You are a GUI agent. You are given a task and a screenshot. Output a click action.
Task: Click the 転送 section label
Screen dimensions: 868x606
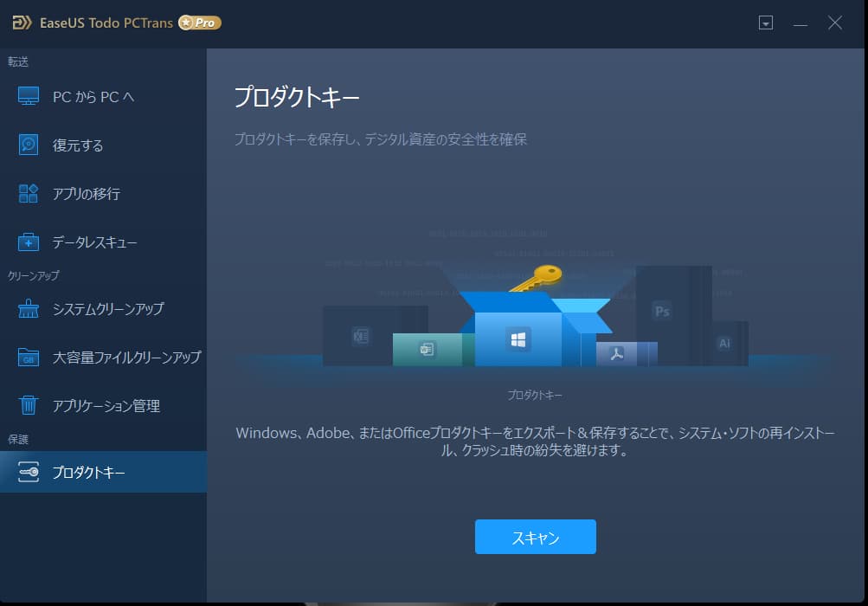coord(18,61)
